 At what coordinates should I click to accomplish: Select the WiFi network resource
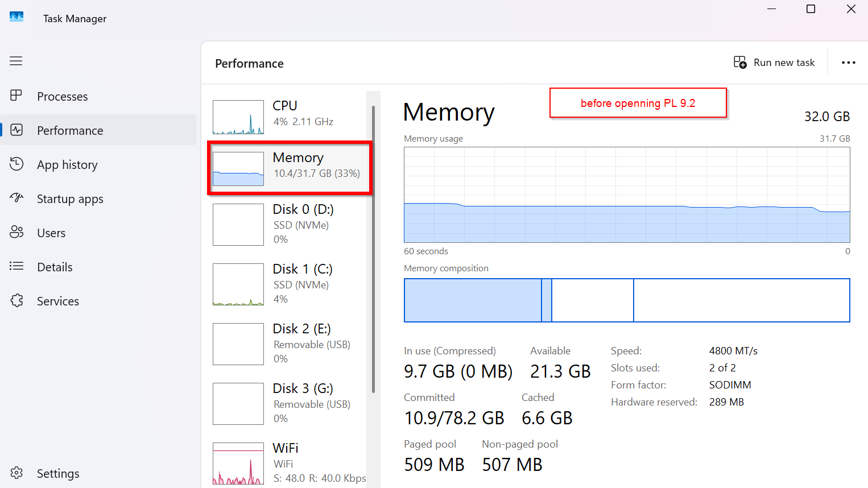(x=290, y=463)
